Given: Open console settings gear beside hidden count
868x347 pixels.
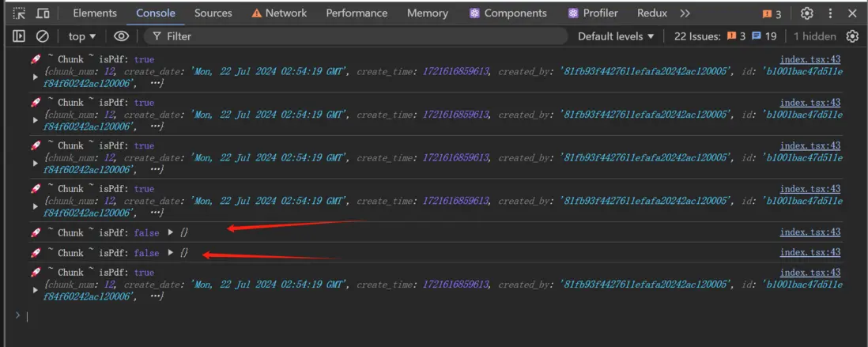Looking at the screenshot, I should pos(852,36).
